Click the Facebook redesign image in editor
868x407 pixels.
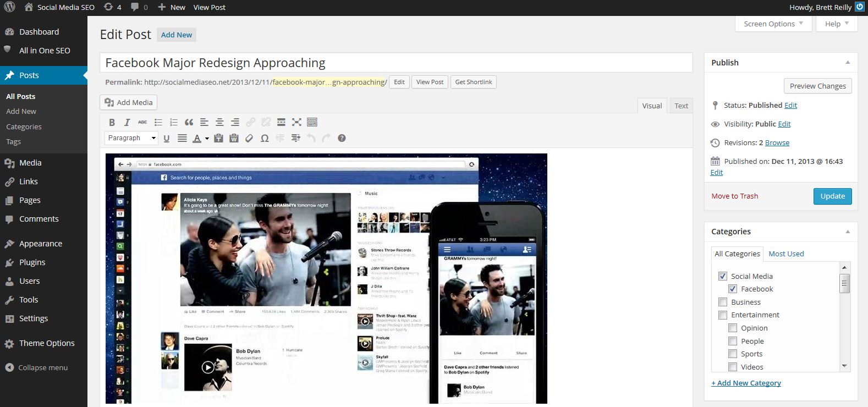326,278
